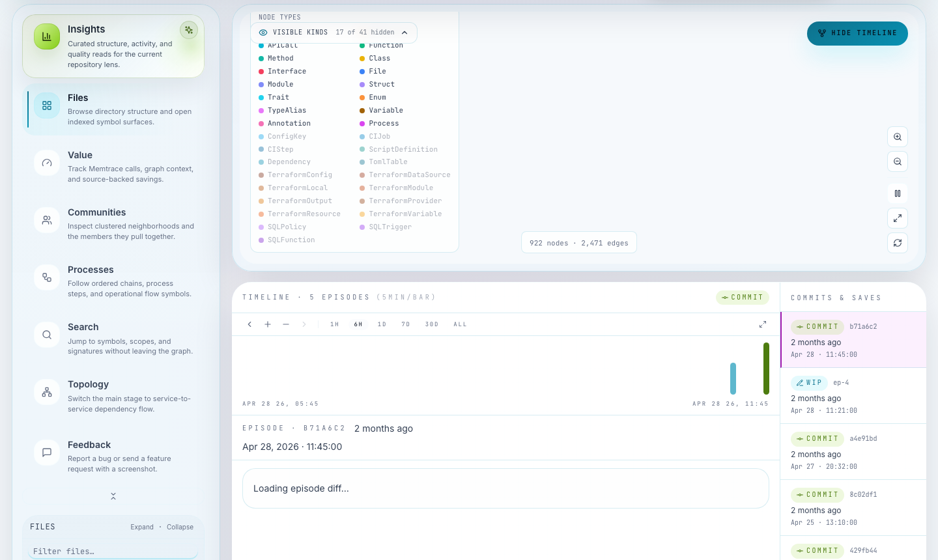This screenshot has height=560, width=938.
Task: Toggle Process node kind visibility
Action: 379,124
